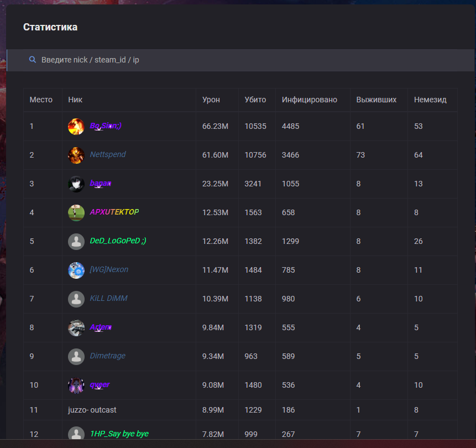Viewport: 476px width, 448px height.
Task: Open the Nettspend profile link
Action: pyautogui.click(x=108, y=155)
